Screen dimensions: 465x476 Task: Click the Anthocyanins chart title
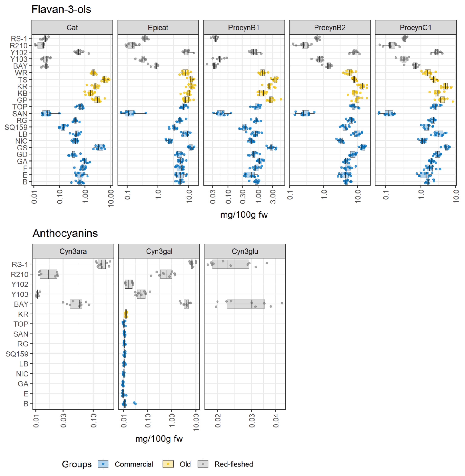coord(65,233)
